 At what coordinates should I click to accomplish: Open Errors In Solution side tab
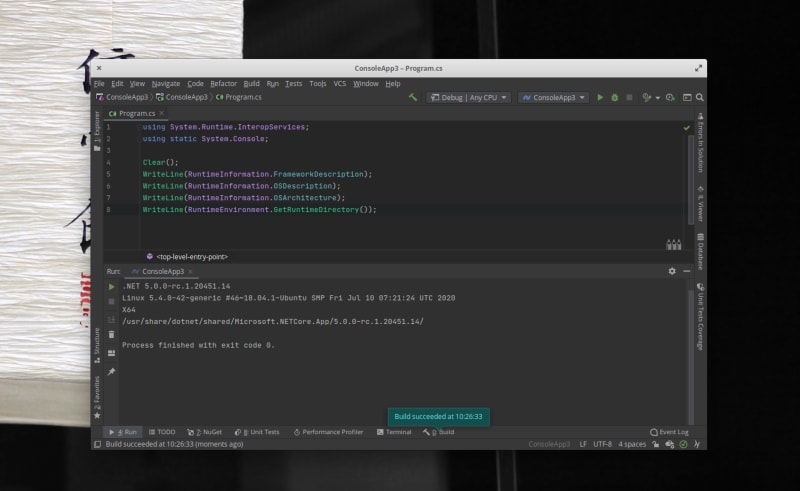pos(701,142)
